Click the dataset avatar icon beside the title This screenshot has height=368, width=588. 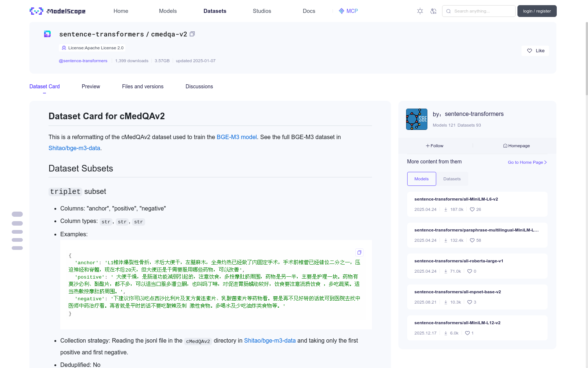click(47, 34)
